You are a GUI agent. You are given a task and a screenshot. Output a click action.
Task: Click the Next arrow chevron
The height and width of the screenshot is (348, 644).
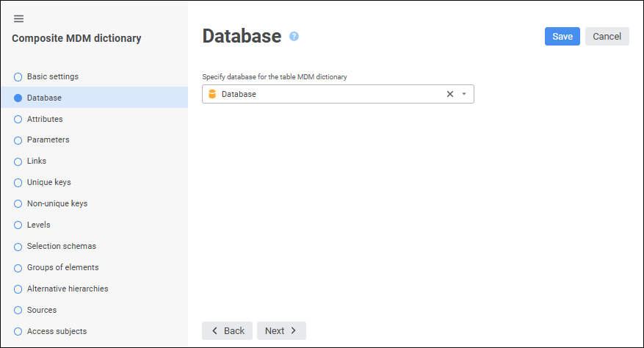click(x=294, y=331)
